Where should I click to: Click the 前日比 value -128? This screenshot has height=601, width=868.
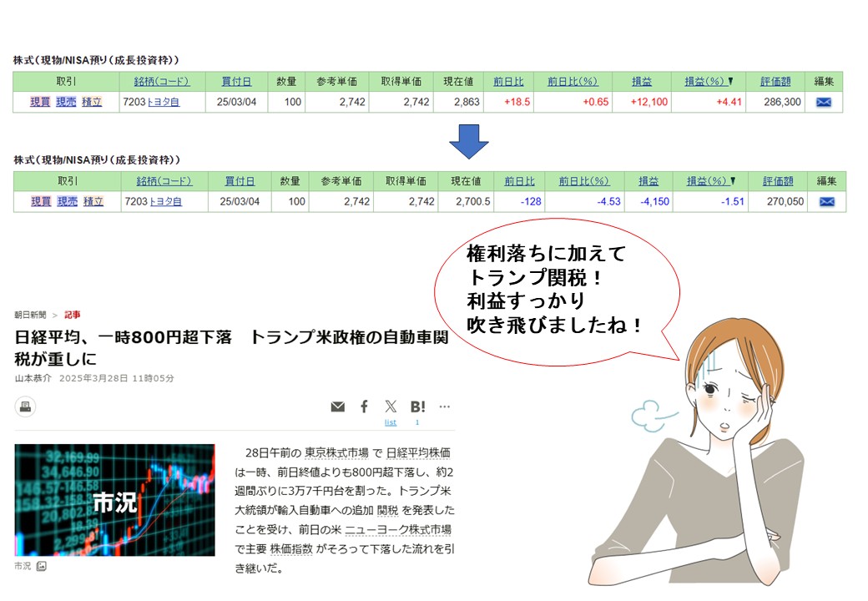[531, 201]
